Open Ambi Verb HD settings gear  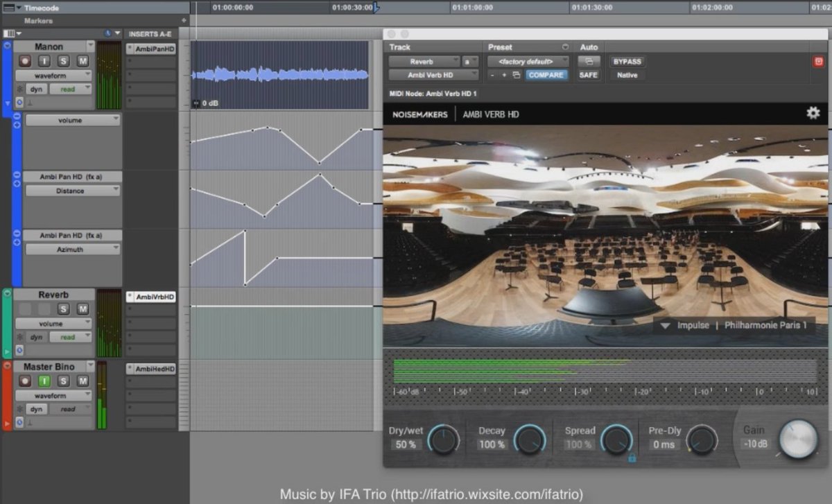(813, 113)
